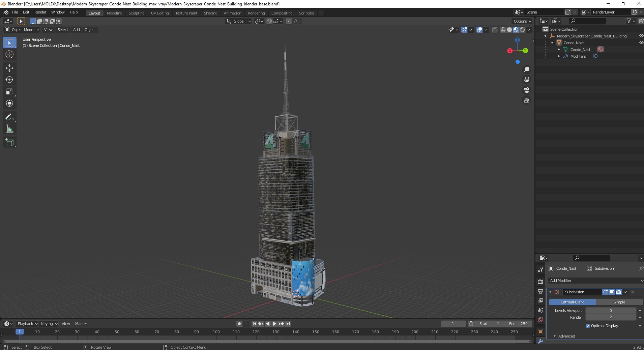Expand the Conde_Nast mesh data row

point(559,50)
